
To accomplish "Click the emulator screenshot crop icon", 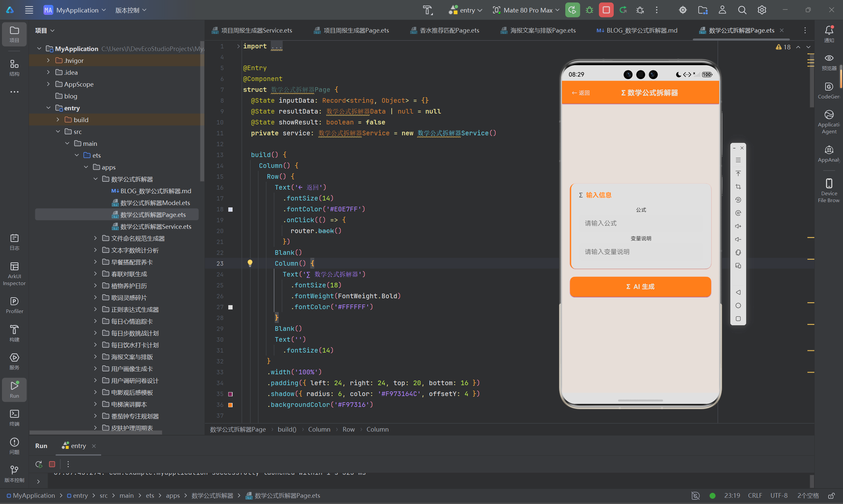I will tap(738, 187).
